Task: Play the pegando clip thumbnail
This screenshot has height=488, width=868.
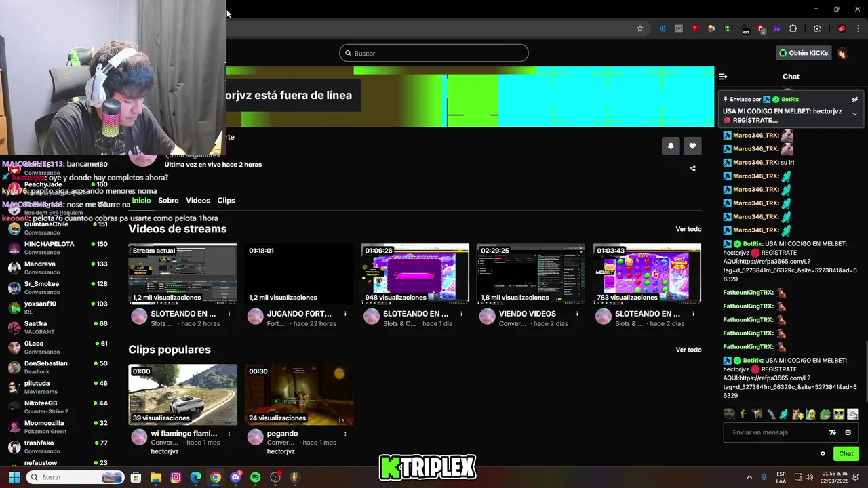Action: [x=299, y=394]
